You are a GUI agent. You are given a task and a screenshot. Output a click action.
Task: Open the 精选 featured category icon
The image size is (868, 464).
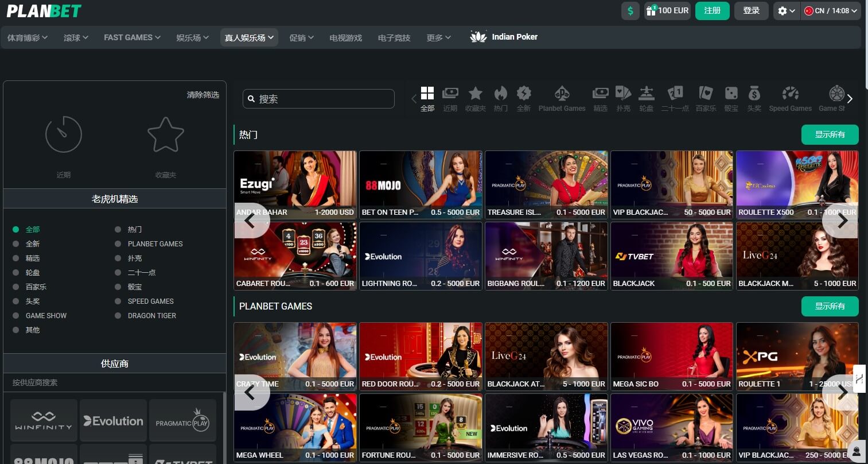coord(600,93)
